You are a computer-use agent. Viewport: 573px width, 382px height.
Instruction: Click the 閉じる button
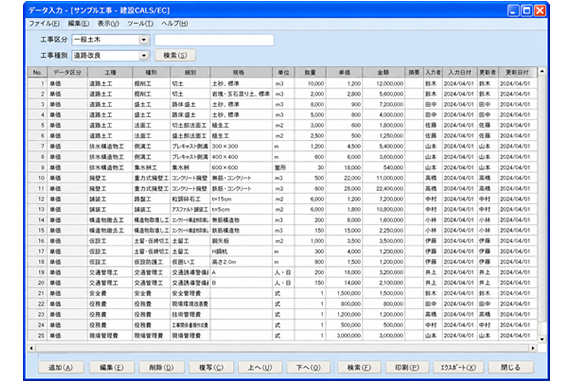(x=511, y=367)
